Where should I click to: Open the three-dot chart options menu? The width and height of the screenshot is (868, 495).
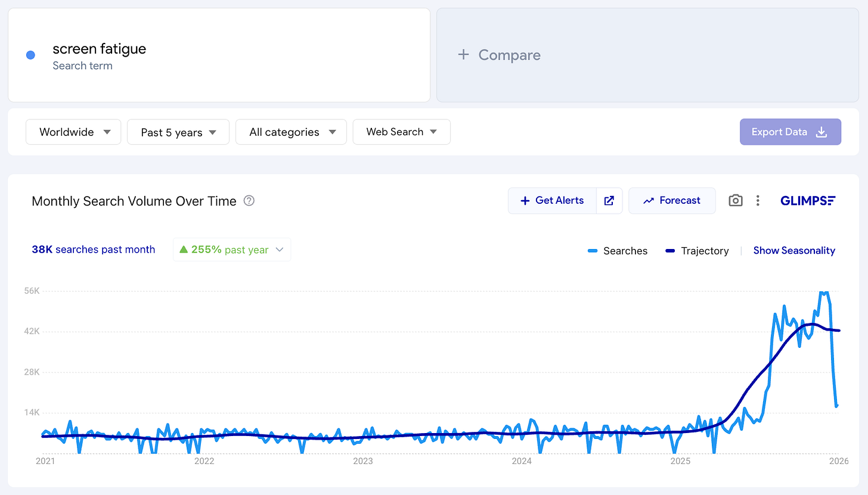(x=758, y=201)
